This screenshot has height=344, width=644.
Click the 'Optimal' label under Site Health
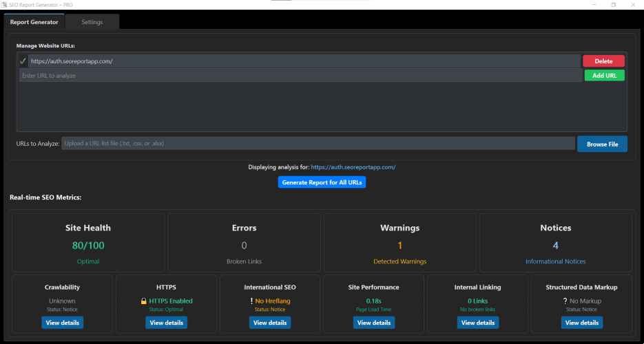pyautogui.click(x=88, y=261)
